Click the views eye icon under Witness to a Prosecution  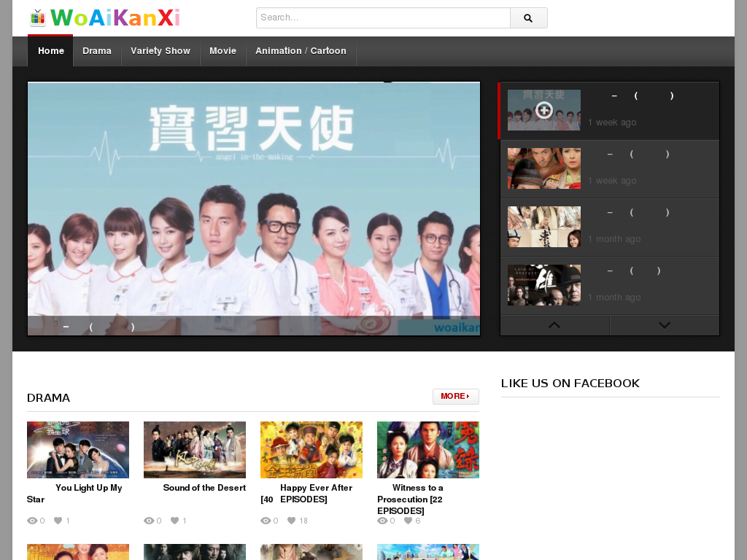(x=382, y=521)
